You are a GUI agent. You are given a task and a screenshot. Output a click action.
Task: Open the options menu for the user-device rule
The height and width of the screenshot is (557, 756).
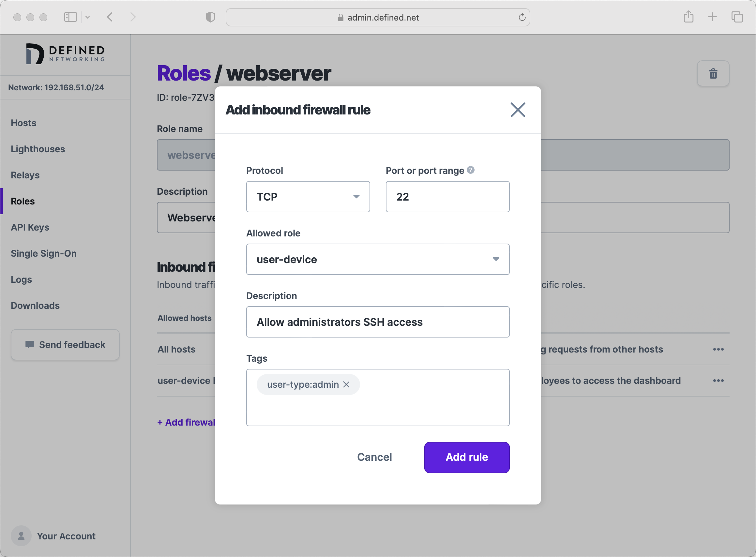tap(718, 381)
